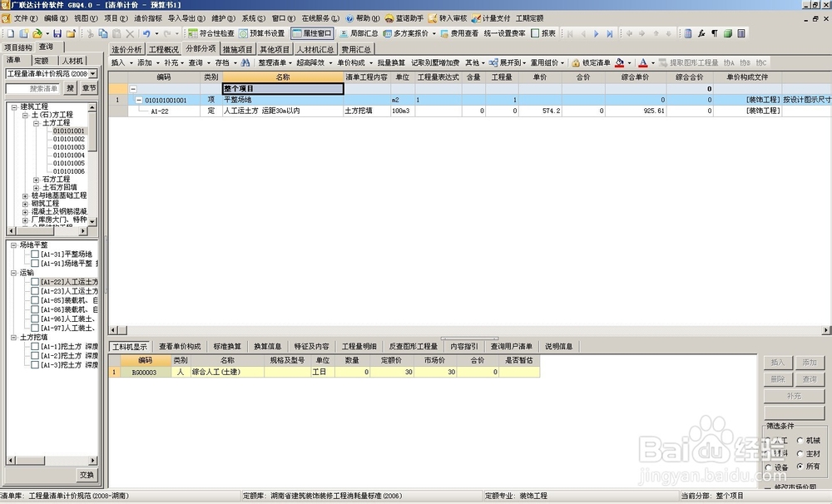Check the [A1-31]平整场地 checkbox
832x504 pixels.
(x=35, y=254)
